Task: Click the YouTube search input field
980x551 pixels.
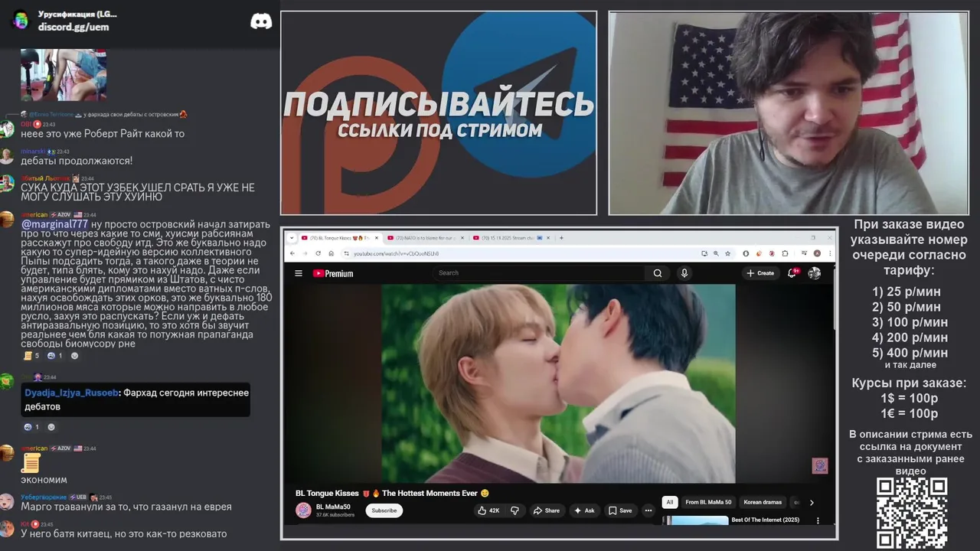Action: click(x=539, y=273)
